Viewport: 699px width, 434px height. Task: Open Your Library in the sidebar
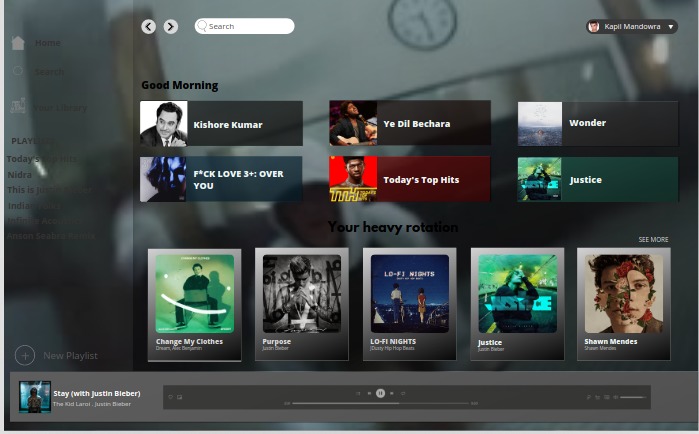60,107
